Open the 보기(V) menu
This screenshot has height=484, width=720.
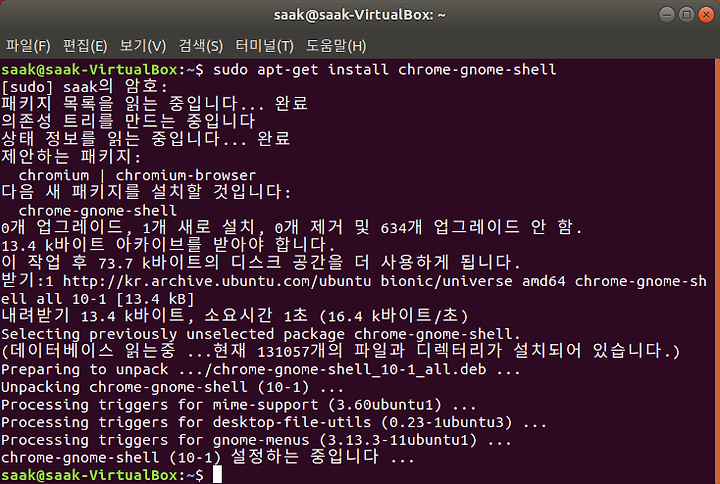143,46
